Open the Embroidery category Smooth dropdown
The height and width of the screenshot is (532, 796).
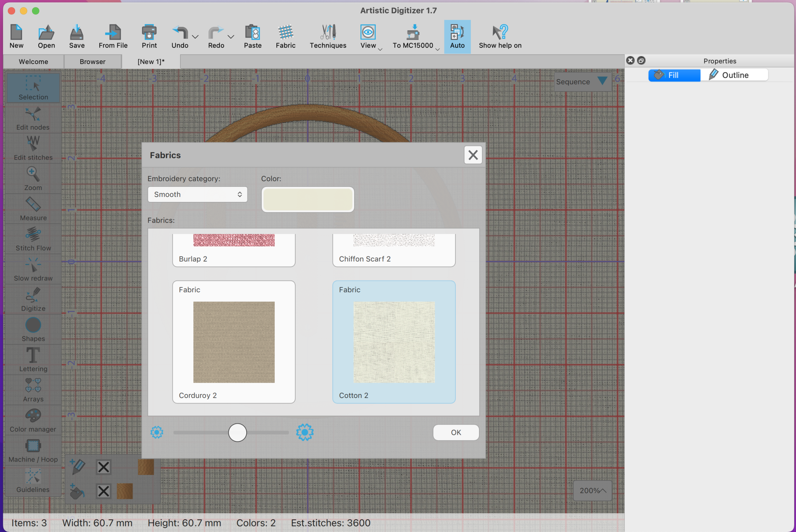(197, 194)
